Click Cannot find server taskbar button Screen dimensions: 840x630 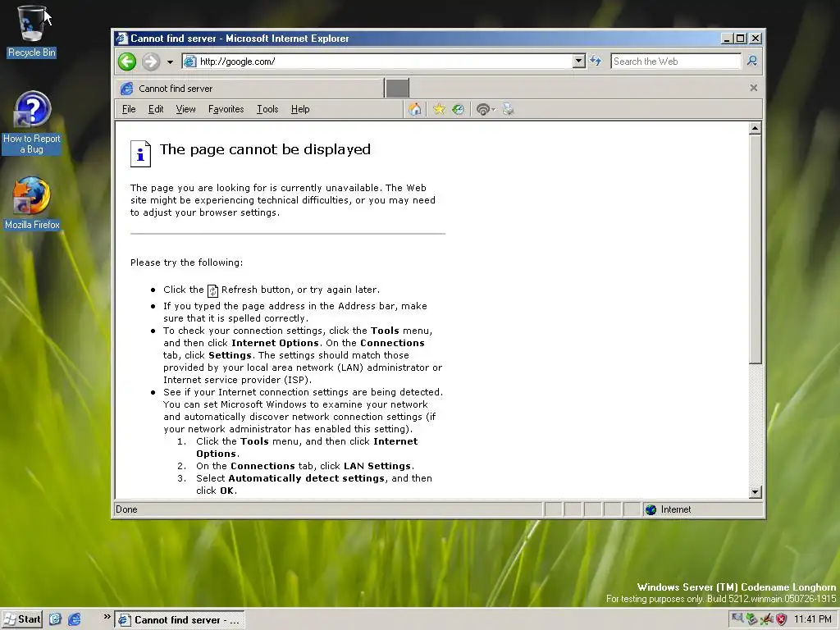(180, 620)
